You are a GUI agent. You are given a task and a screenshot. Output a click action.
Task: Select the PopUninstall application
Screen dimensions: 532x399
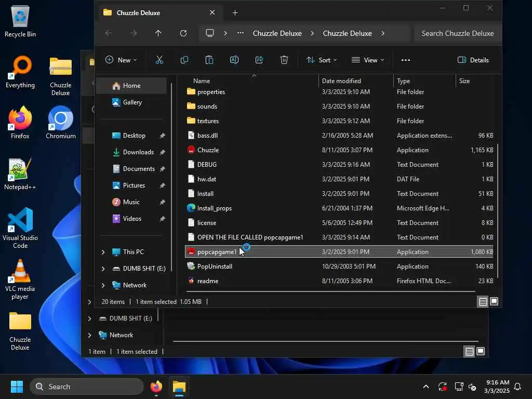coord(339,267)
